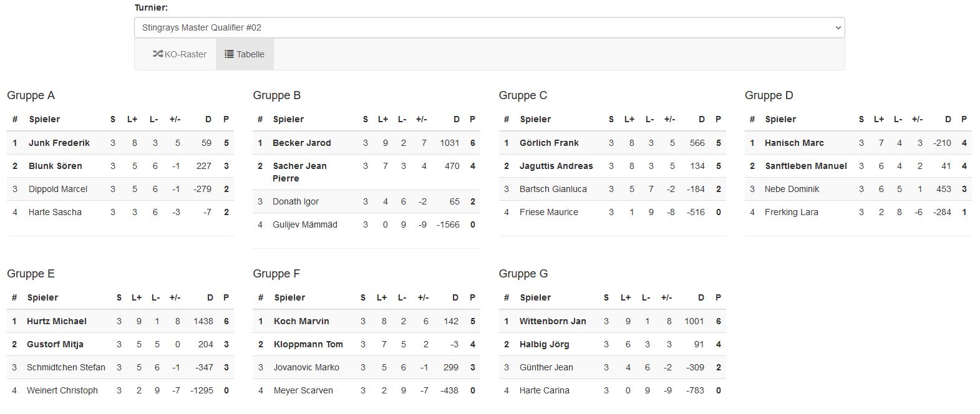The height and width of the screenshot is (414, 980).
Task: Click Wittenborn Jan in Gruppe G
Action: point(553,321)
